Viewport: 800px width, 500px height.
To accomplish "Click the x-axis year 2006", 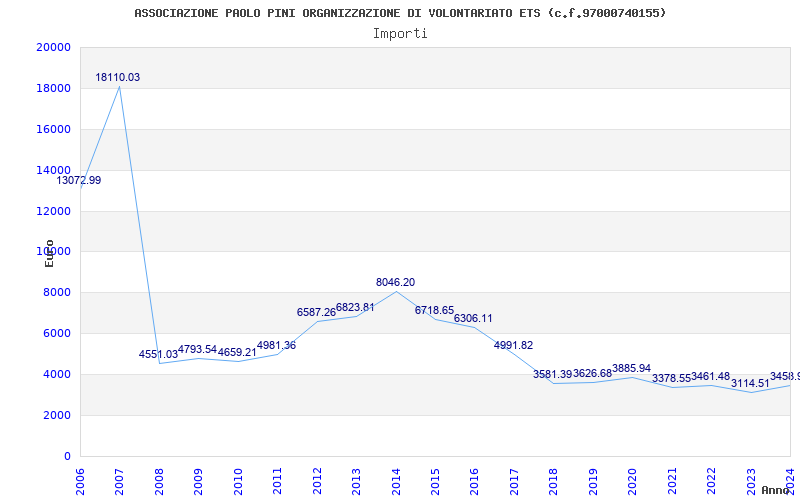I will pos(80,481).
